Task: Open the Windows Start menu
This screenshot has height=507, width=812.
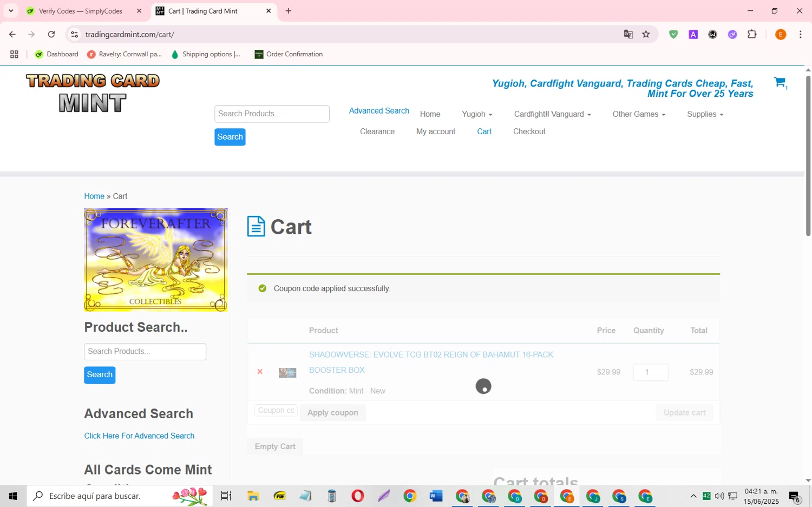Action: point(13,496)
